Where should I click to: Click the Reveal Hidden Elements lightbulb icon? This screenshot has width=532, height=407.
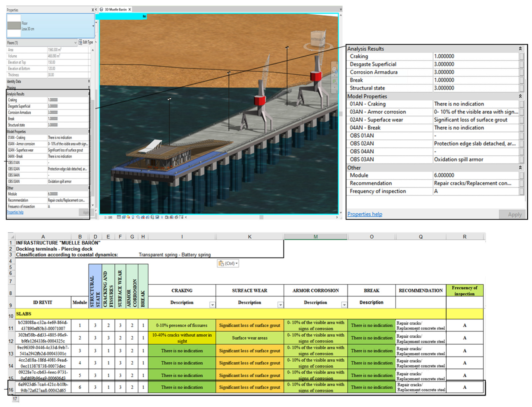click(162, 217)
